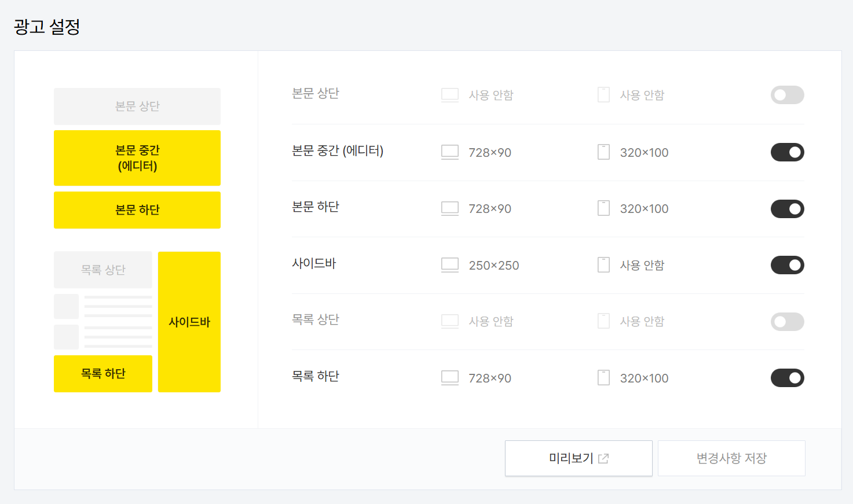Click the mobile icon next to 사용 안함 in 사이드바 row
Viewport: 853px width, 504px height.
point(603,264)
